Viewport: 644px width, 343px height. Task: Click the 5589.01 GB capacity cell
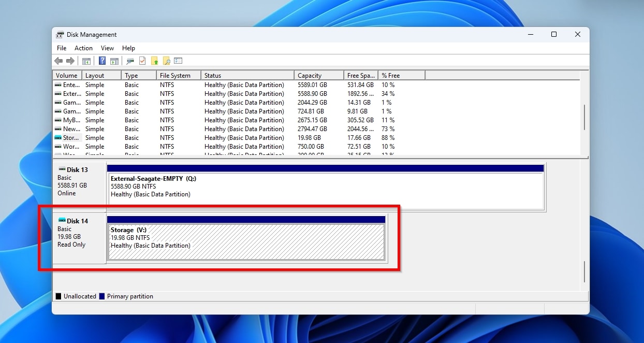point(312,85)
